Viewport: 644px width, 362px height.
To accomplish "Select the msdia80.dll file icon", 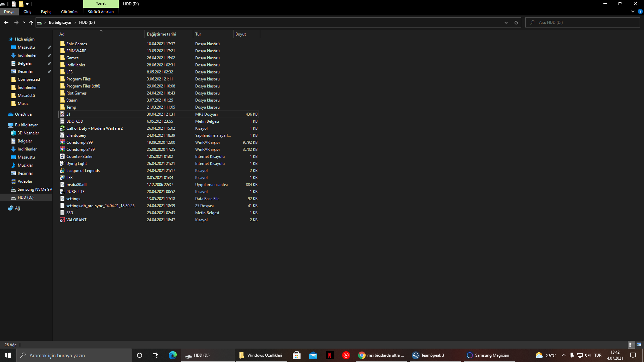I will click(62, 185).
